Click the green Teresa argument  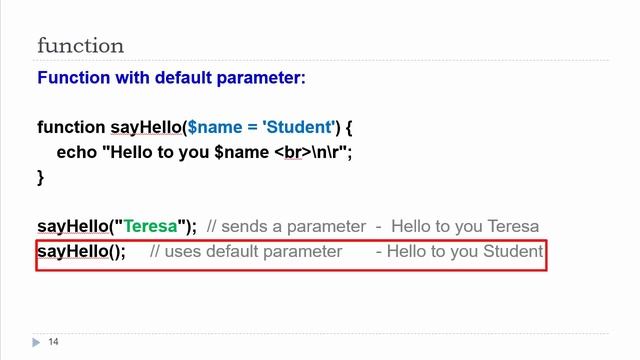[x=150, y=226]
